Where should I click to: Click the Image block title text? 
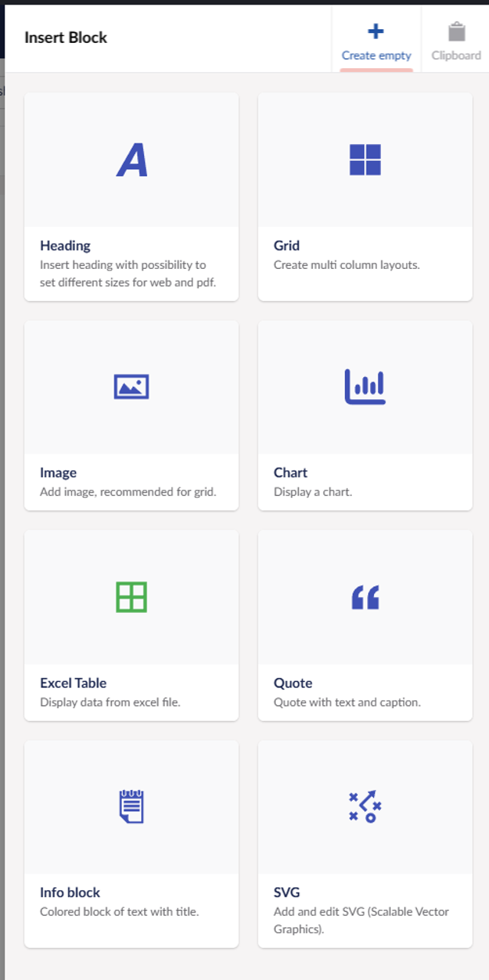click(58, 473)
